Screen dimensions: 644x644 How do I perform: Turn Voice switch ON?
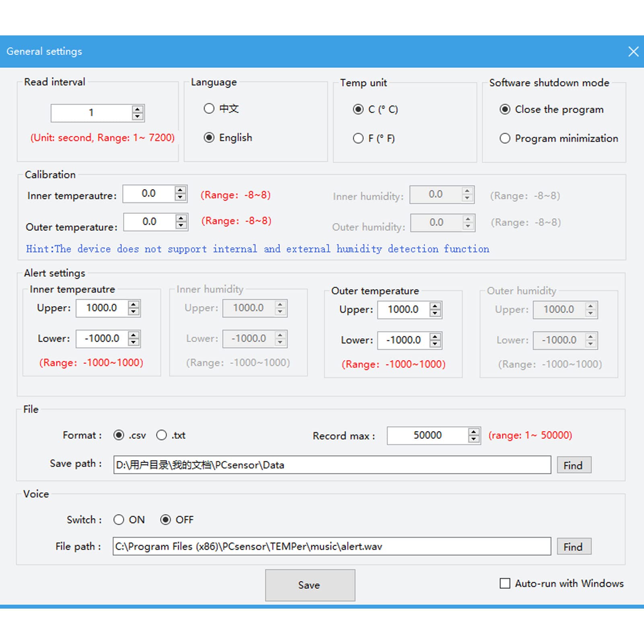tap(119, 520)
